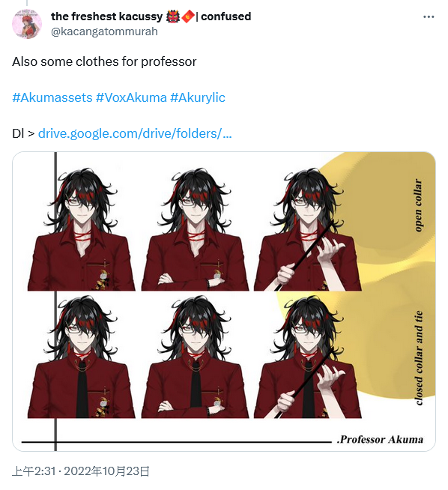Open the top-left open collar portrait

(81, 229)
